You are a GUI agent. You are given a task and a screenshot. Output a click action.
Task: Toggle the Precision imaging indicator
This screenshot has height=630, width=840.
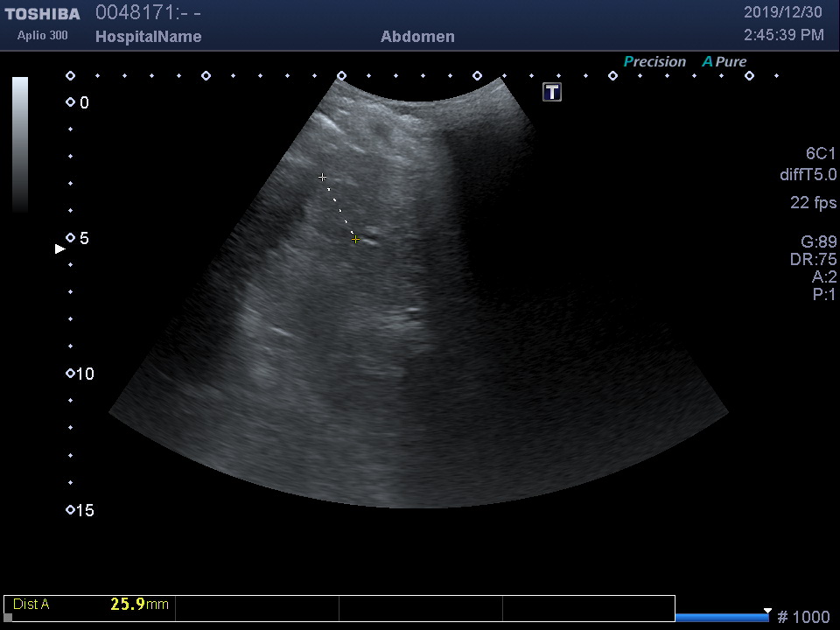click(x=654, y=62)
